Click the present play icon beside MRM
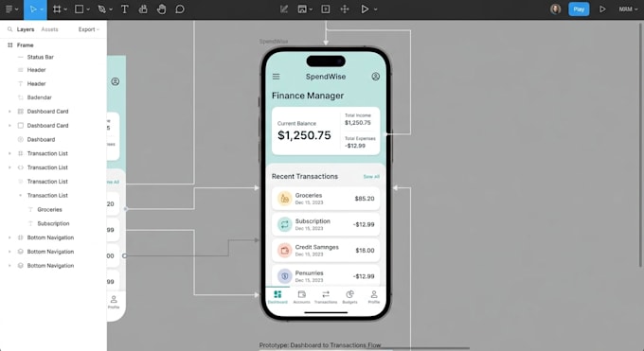 pyautogui.click(x=602, y=9)
